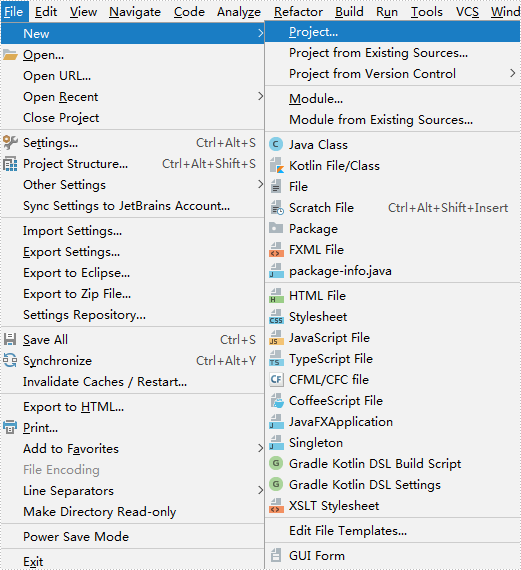Click the Gradle Kotlin DSL Settings icon
Viewport: 521px width, 570px height.
[x=276, y=485]
